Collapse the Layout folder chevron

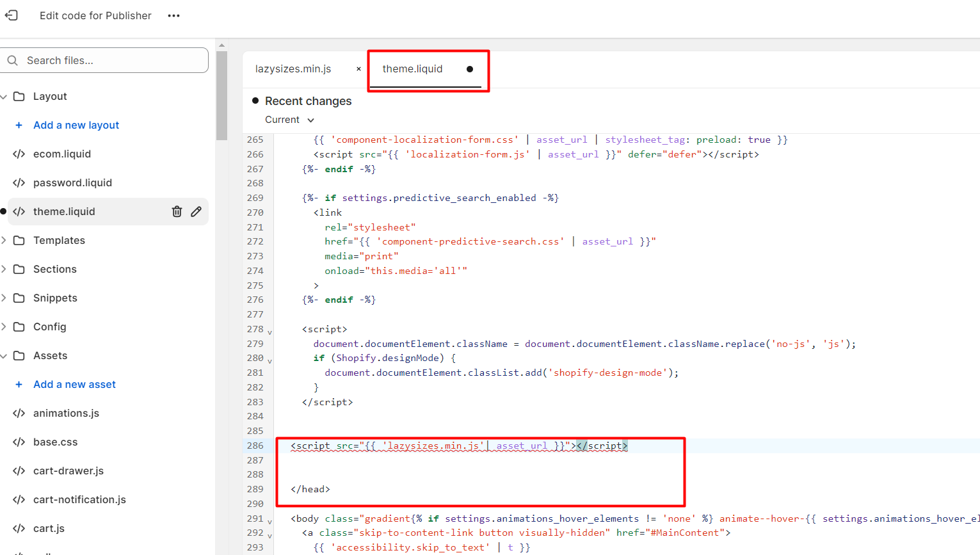(x=4, y=97)
